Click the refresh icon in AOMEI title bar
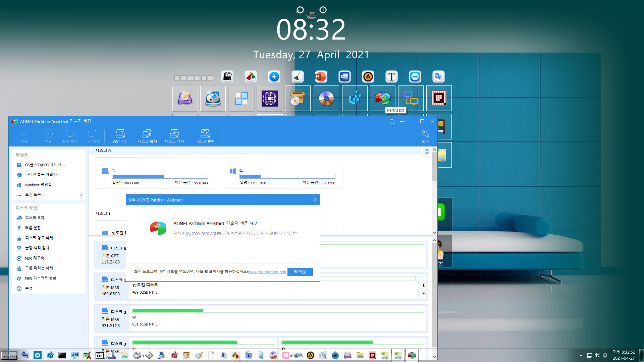Viewport: 644px width, 362px height. pyautogui.click(x=392, y=122)
